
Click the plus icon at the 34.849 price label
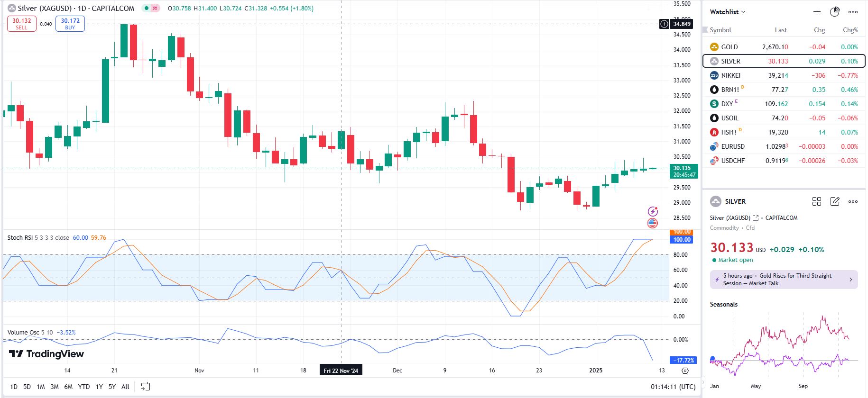(664, 24)
